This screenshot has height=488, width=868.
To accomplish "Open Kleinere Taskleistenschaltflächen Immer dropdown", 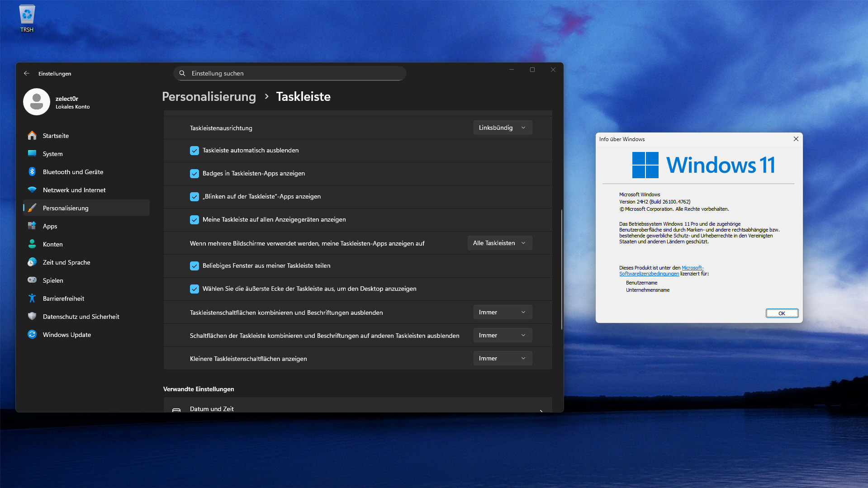I will pos(503,359).
